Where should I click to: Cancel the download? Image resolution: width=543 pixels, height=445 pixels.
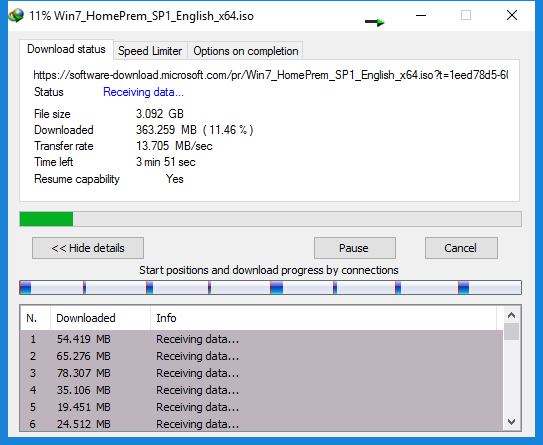click(x=461, y=248)
